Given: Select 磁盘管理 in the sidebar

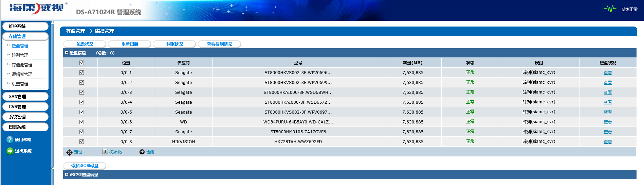Looking at the screenshot, I should (x=20, y=46).
